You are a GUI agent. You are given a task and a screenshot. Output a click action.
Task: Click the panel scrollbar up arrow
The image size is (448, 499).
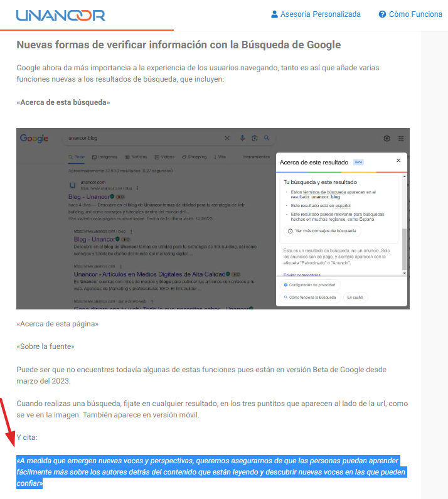coord(405,176)
